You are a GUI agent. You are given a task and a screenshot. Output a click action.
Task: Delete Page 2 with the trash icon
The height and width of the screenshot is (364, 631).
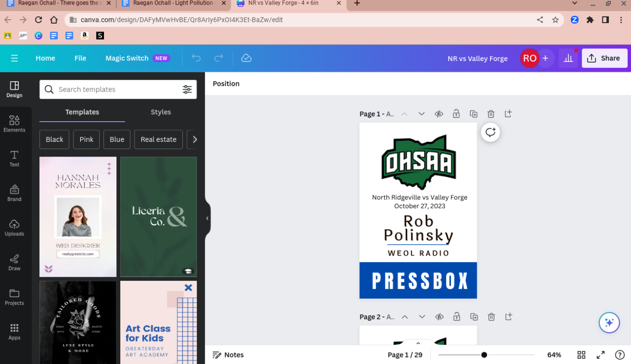click(x=491, y=317)
